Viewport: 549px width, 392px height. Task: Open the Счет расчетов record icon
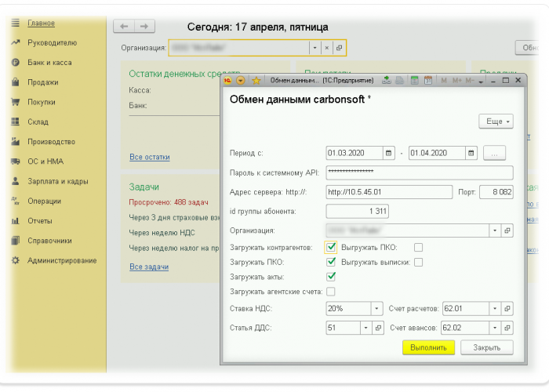[507, 309]
